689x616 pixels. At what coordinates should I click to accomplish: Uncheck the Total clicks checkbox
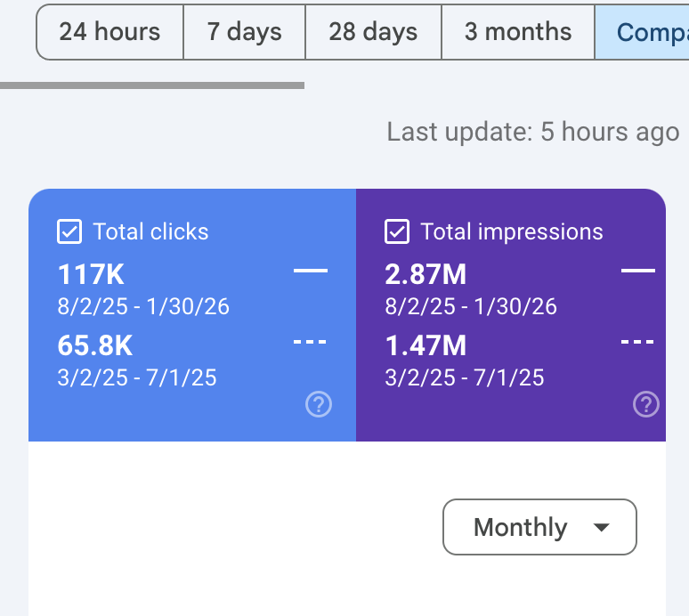click(x=69, y=232)
